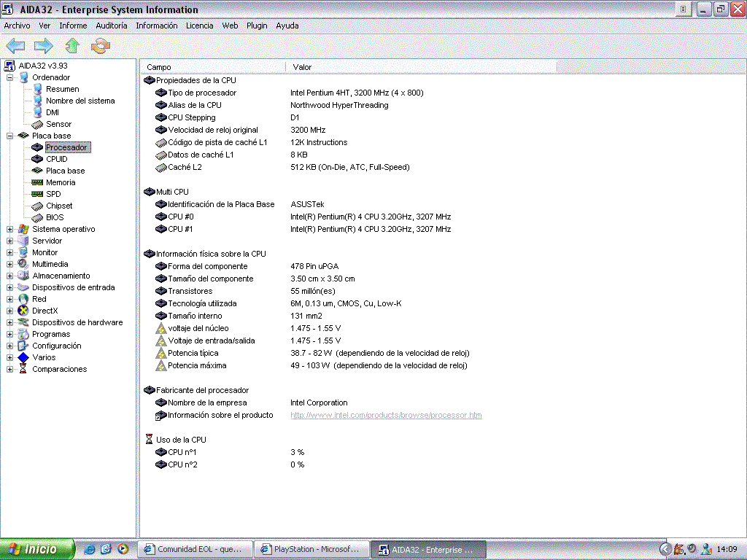Click the AIDA32 Enterprise taskbar button
747x560 pixels.
click(428, 550)
